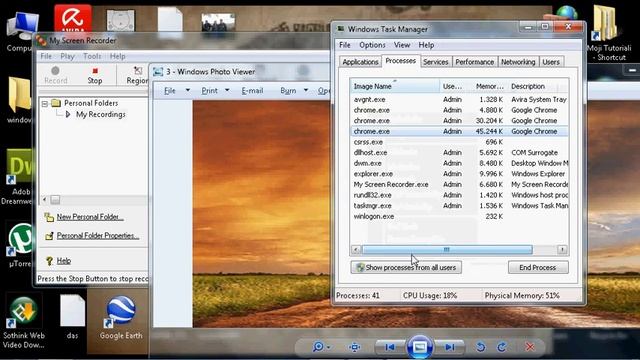Screen dimensions: 640x360
Task: Sort processes by Image Name column
Action: [395, 86]
